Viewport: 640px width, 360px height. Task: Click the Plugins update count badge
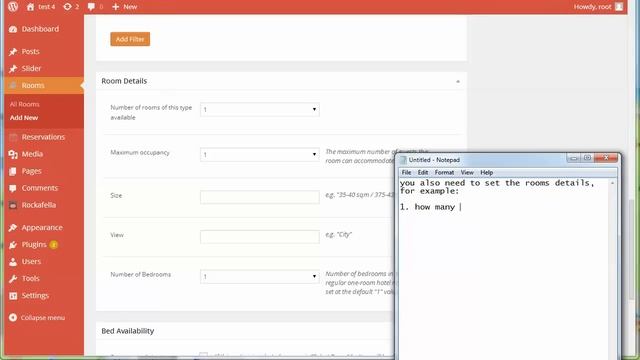pos(53,245)
